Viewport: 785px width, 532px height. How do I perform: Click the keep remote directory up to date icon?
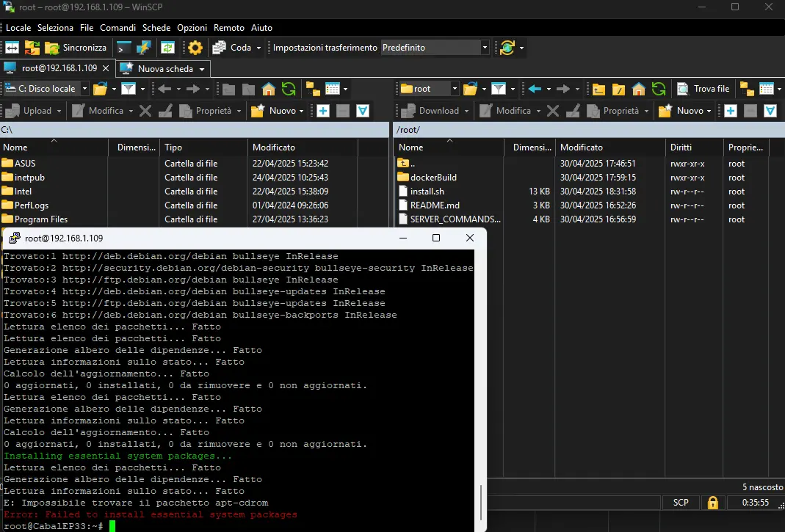[167, 48]
